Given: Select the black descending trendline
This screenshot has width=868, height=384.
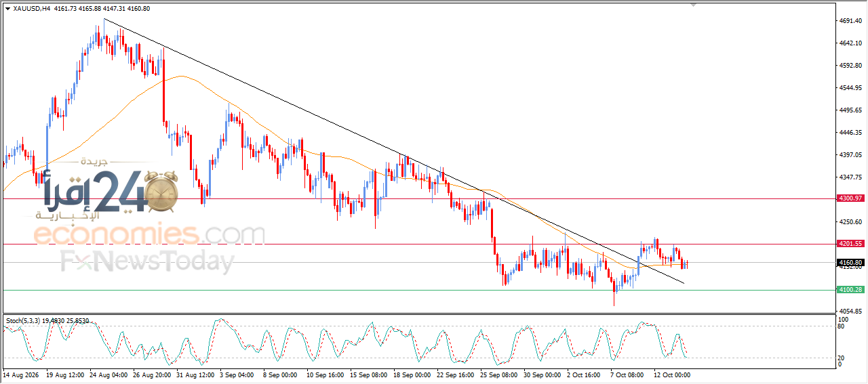Looking at the screenshot, I should pos(393,151).
